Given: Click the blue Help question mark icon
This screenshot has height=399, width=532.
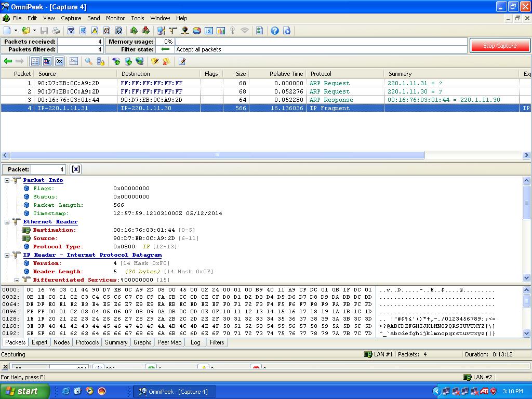Looking at the screenshot, I should [275, 31].
